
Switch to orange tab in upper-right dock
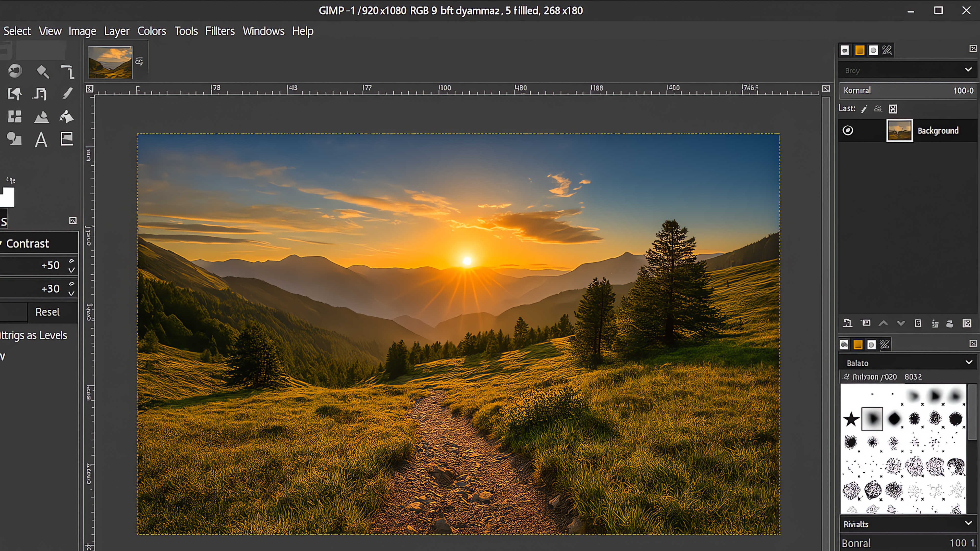pyautogui.click(x=860, y=50)
